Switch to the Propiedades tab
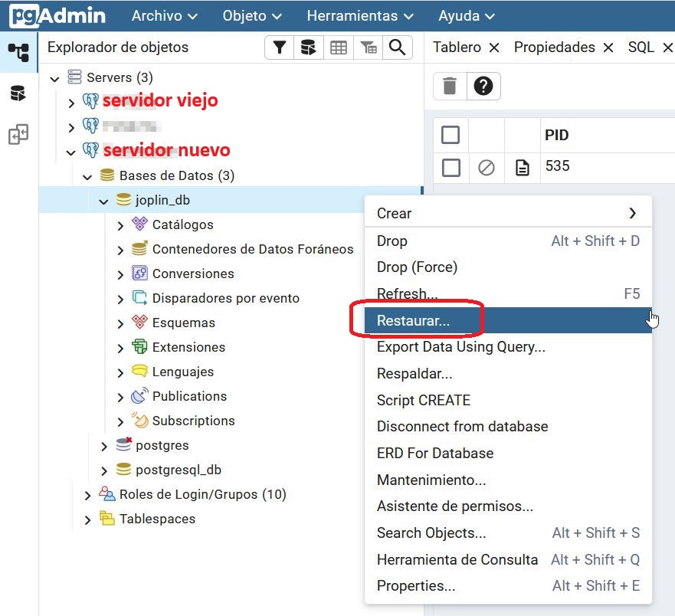This screenshot has width=675, height=616. pos(554,48)
